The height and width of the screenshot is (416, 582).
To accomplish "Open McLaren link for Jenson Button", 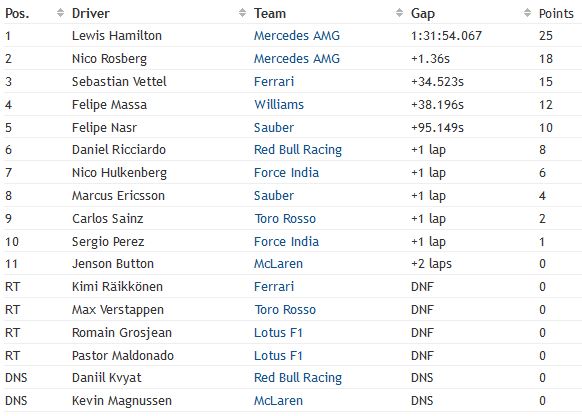I will tap(278, 264).
